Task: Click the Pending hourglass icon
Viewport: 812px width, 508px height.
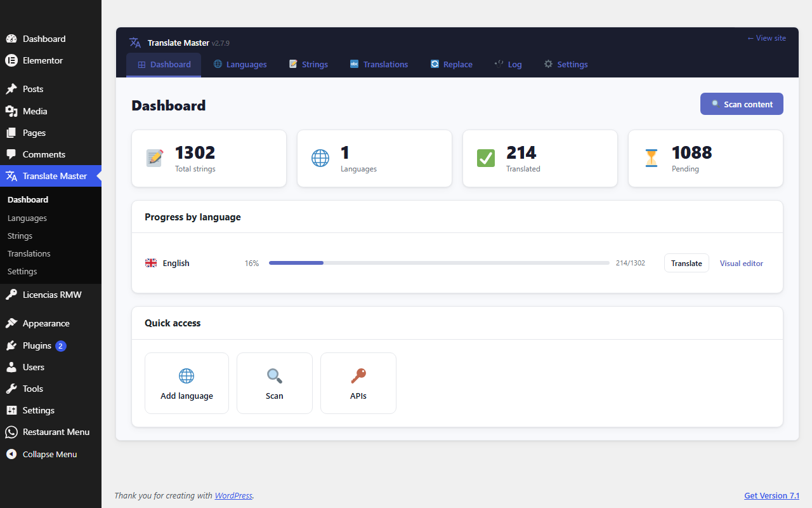Action: coord(652,158)
